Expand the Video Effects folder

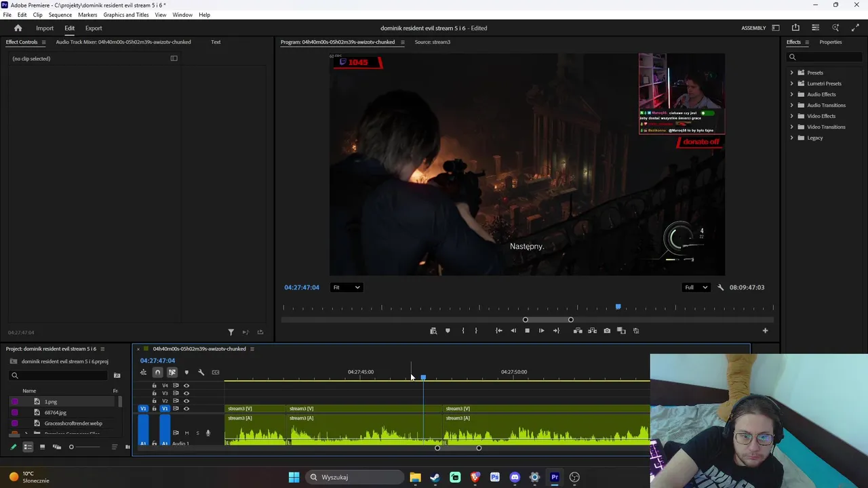[791, 116]
